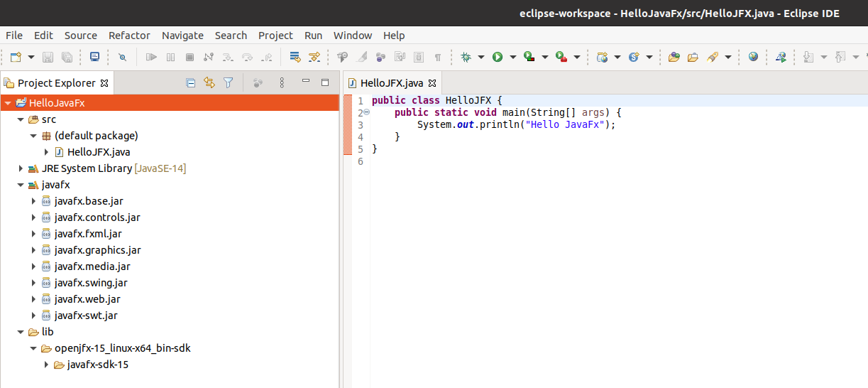Expand the JRE System Library node

[21, 168]
